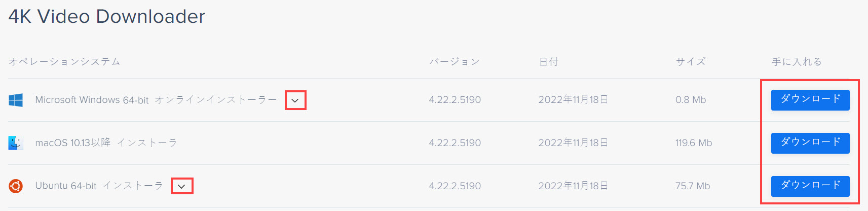Download the Windows 64-bit online installer
The image size is (868, 211).
[x=810, y=100]
